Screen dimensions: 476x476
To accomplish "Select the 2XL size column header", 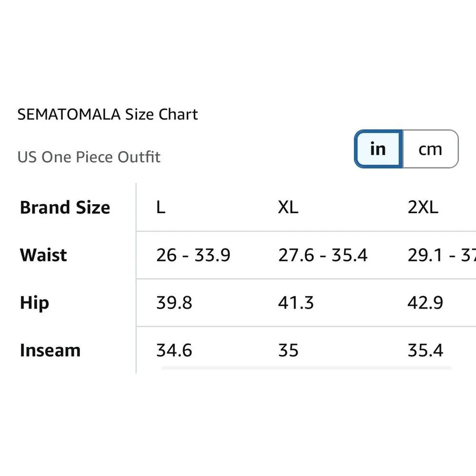I will (x=423, y=208).
